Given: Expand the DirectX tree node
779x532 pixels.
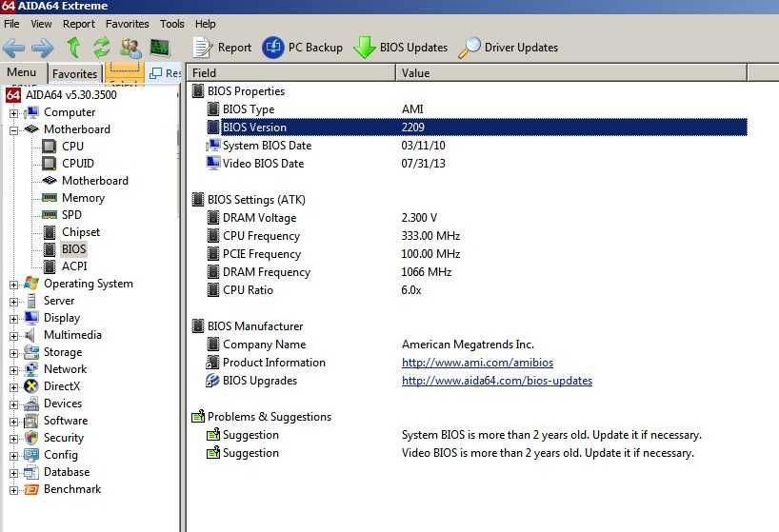Looking at the screenshot, I should (x=14, y=387).
